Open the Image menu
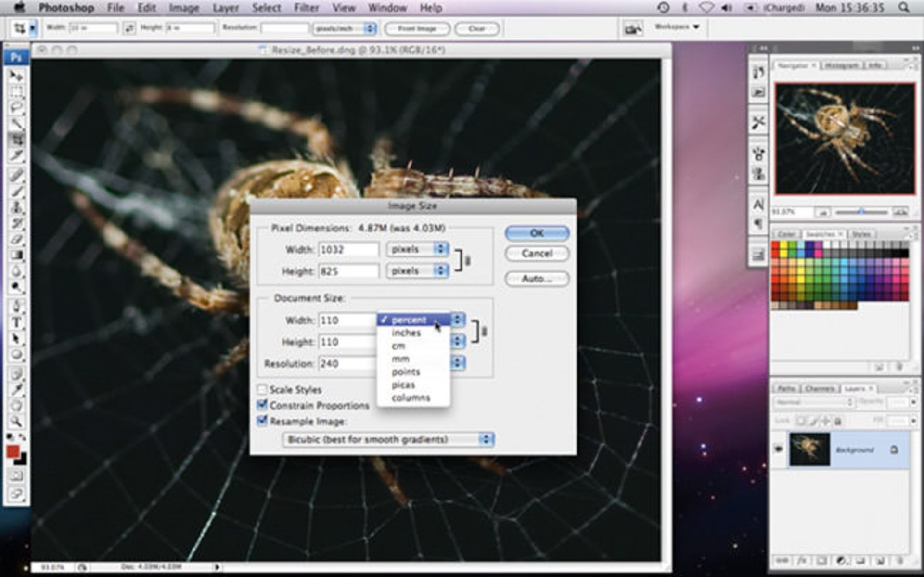924x577 pixels. pos(184,8)
